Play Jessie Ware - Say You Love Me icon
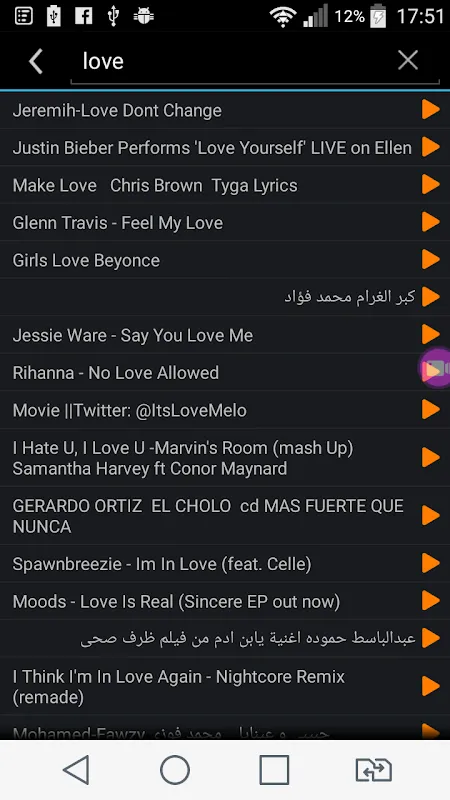450x800 pixels. click(x=431, y=335)
